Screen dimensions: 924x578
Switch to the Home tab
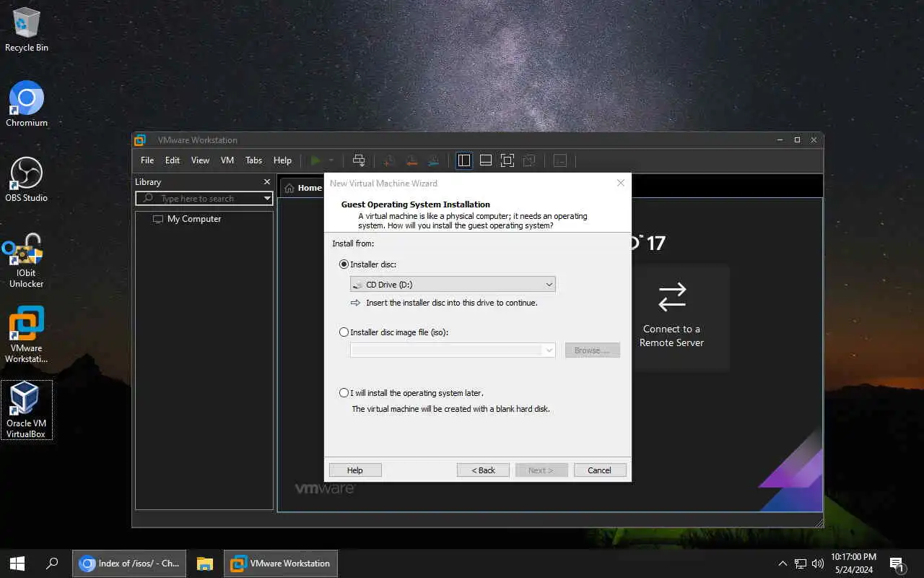(x=302, y=188)
